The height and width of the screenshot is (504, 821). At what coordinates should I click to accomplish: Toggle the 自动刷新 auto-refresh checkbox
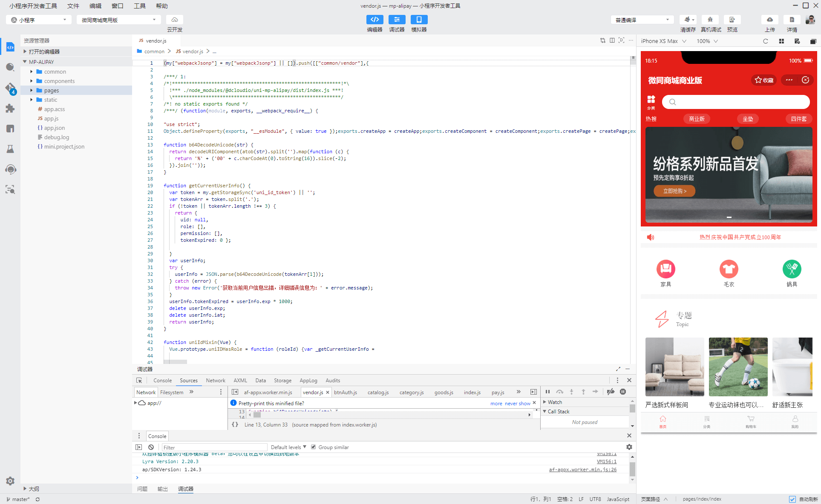point(792,499)
